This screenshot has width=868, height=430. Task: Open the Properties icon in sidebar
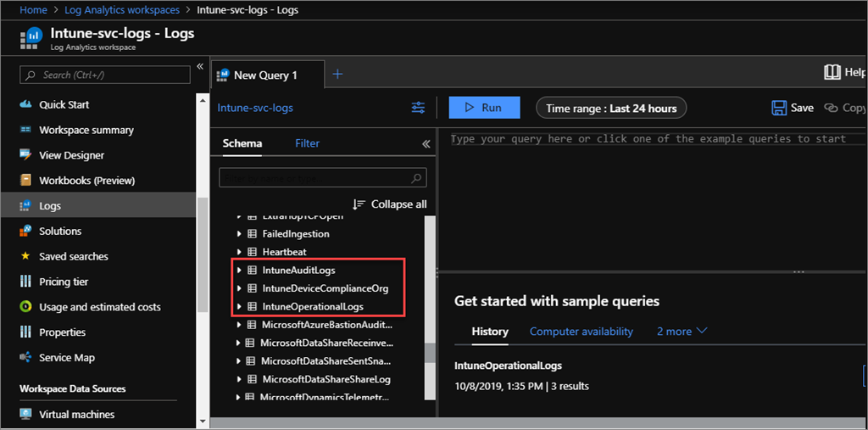point(25,332)
